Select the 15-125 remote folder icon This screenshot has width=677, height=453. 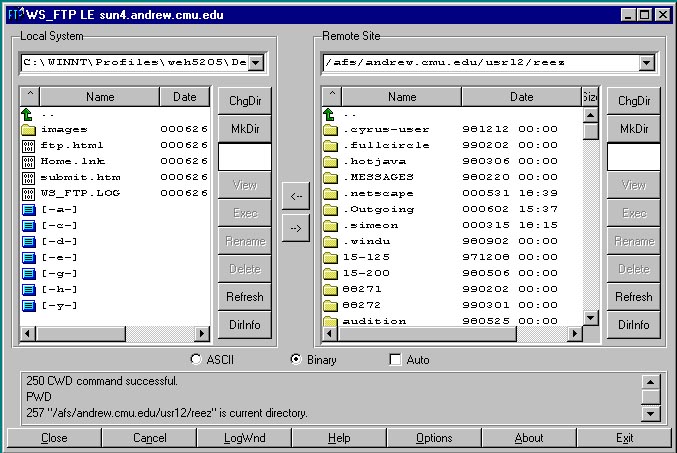[x=330, y=257]
